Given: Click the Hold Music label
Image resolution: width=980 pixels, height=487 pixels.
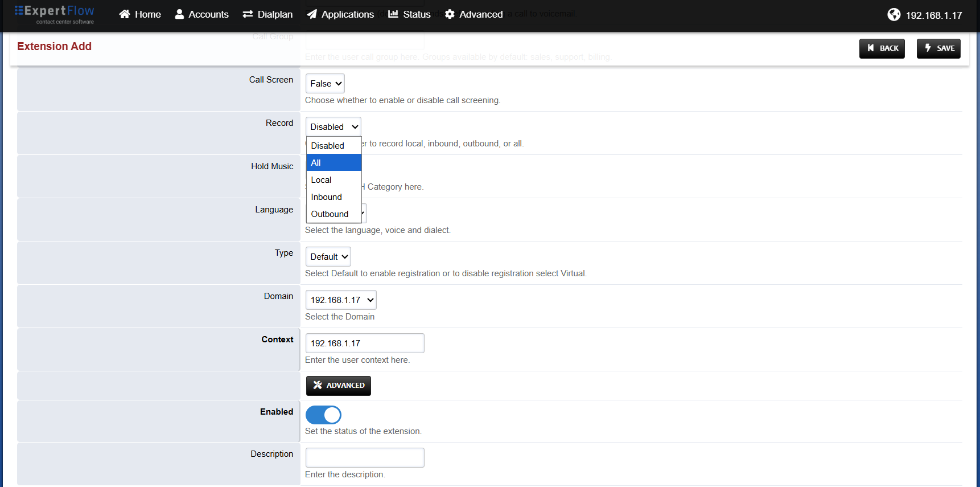Looking at the screenshot, I should (272, 166).
